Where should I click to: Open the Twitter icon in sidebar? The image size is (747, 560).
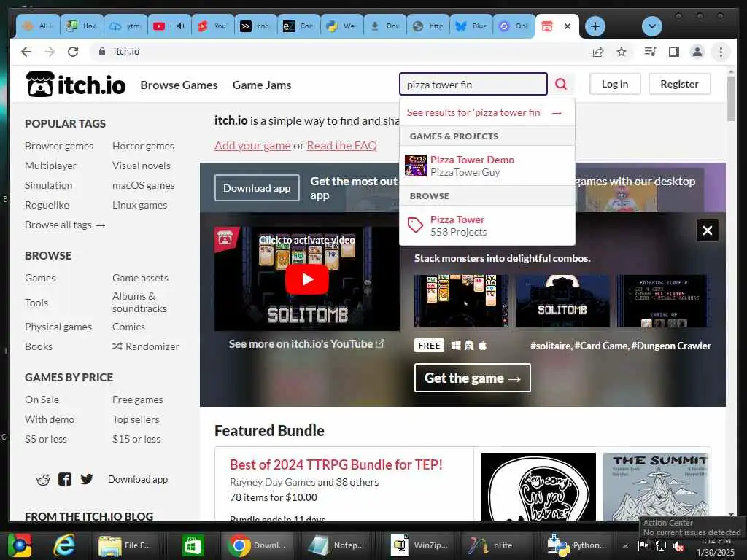87,479
